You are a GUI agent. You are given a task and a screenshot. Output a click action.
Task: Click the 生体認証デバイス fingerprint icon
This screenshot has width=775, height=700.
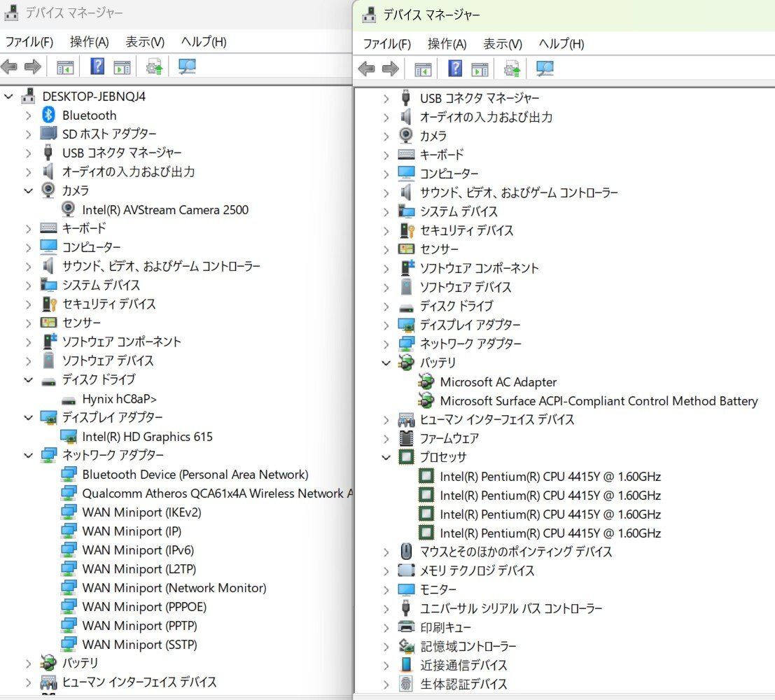(x=406, y=684)
